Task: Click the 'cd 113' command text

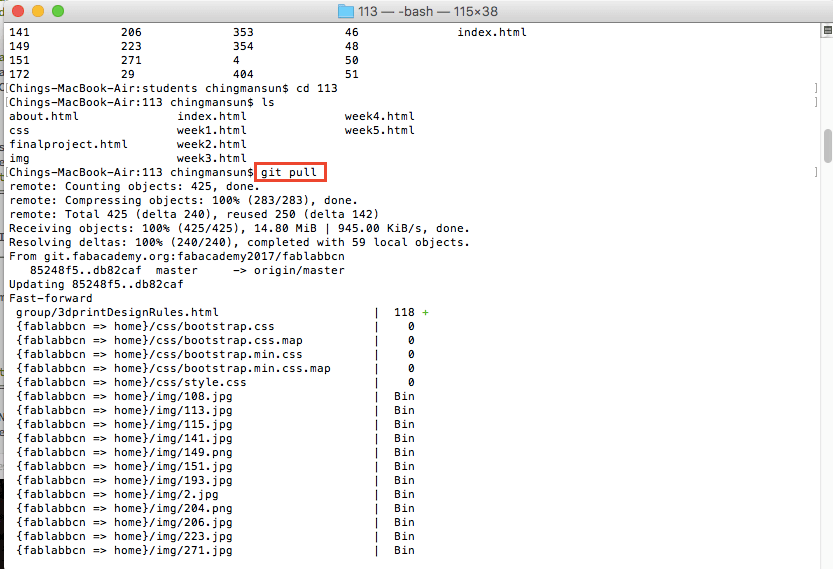Action: [317, 88]
